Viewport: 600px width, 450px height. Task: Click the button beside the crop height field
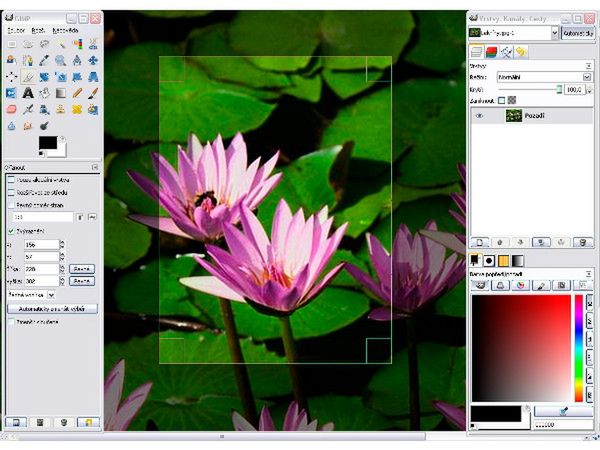(82, 281)
